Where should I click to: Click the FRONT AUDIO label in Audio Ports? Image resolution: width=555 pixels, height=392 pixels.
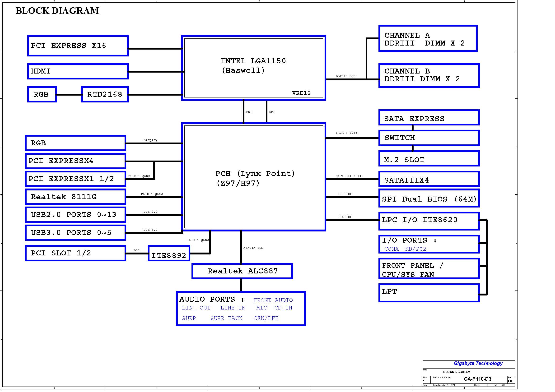[x=273, y=300]
